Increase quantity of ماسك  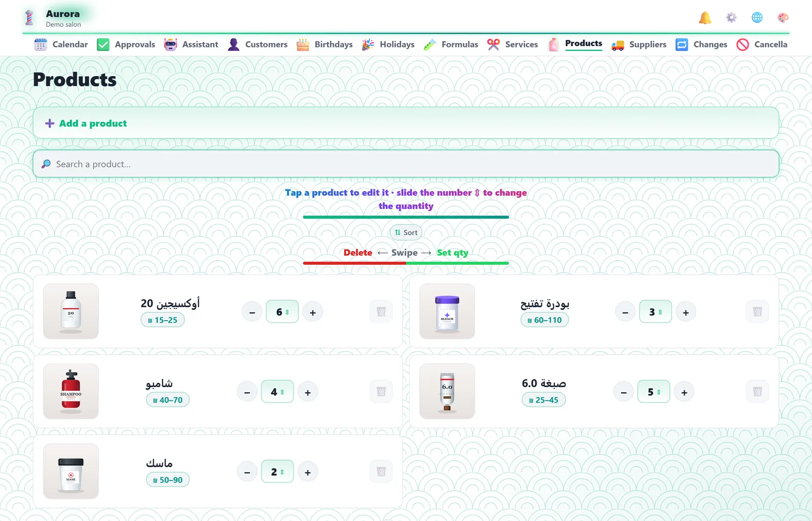tap(308, 472)
